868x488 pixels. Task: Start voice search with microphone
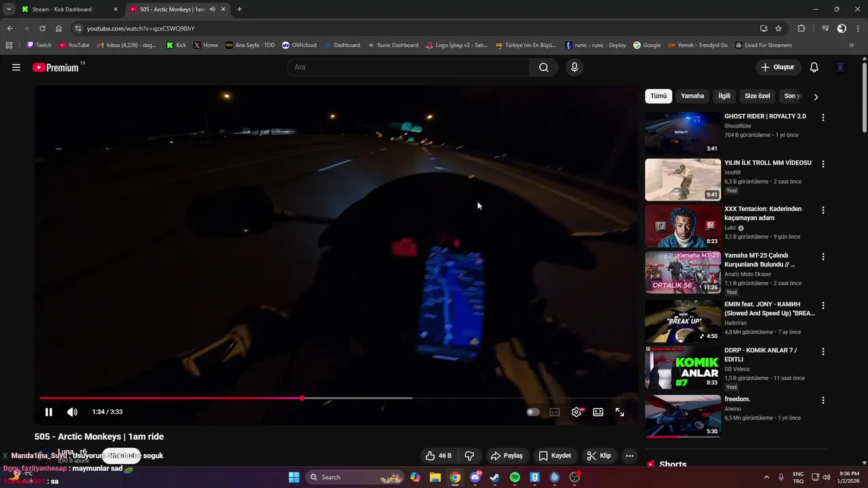point(574,67)
